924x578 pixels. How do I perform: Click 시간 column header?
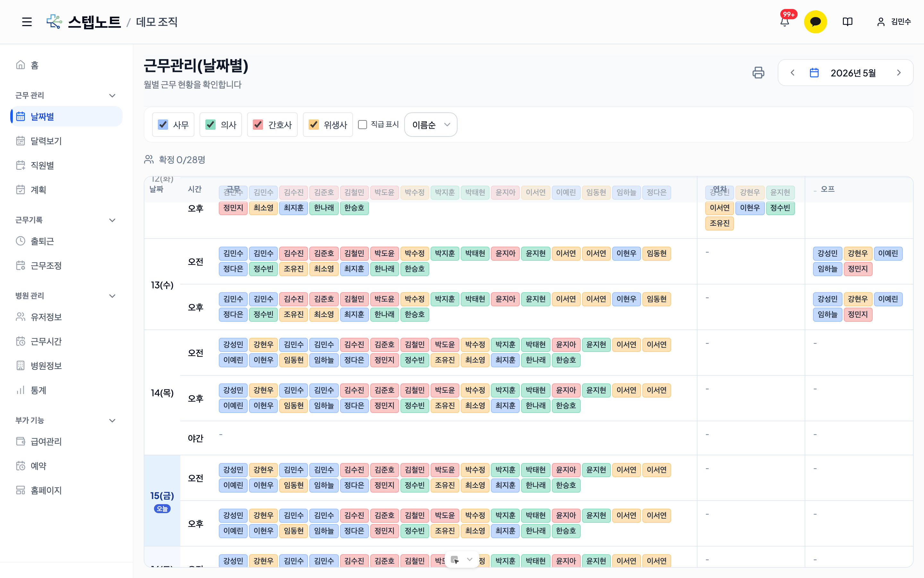pyautogui.click(x=195, y=189)
